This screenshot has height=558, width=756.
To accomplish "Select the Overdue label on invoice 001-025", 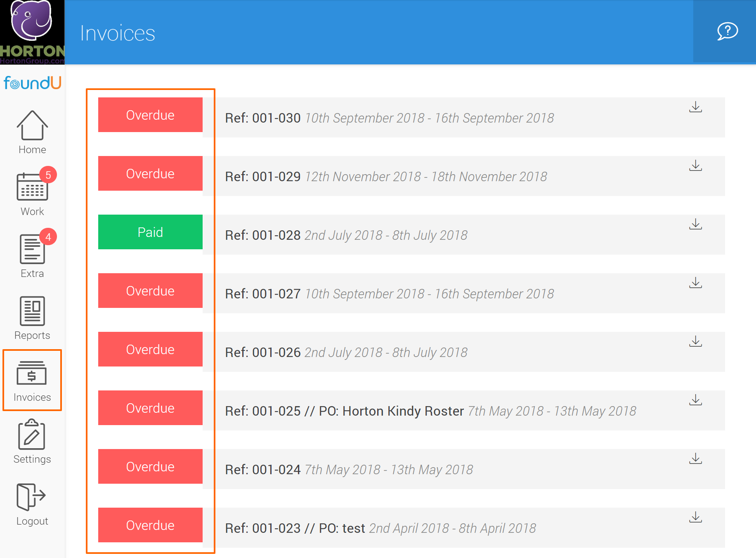I will pyautogui.click(x=150, y=408).
